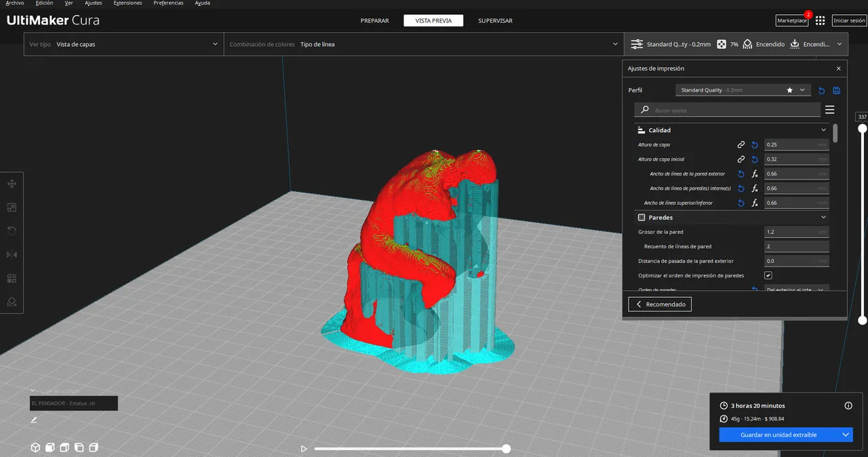This screenshot has height=457, width=868.
Task: Open the Ajustes menu
Action: tap(93, 3)
